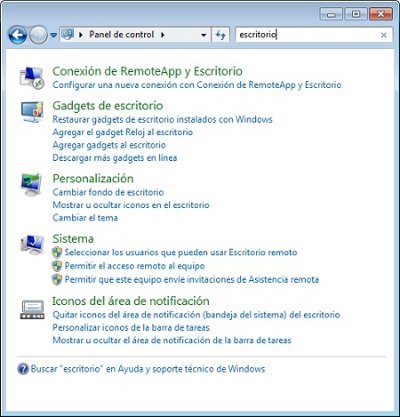
Task: Open Personalizar iconos de la barra de tareas
Action: (131, 327)
